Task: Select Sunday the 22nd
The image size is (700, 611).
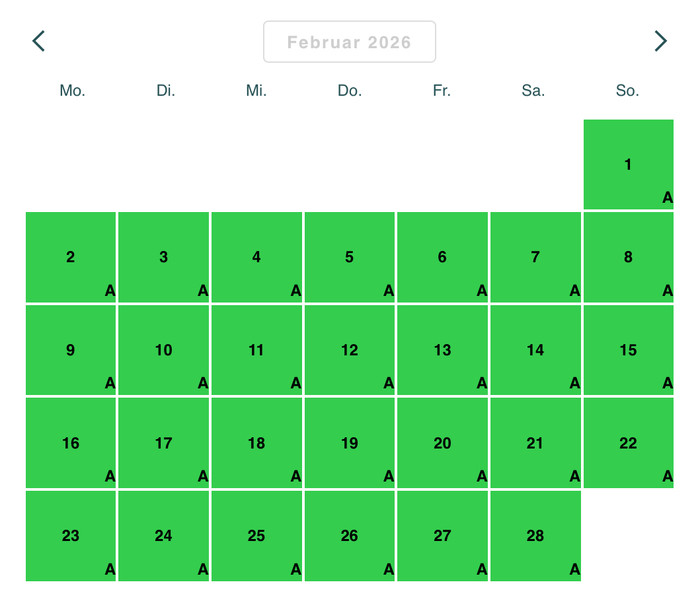Action: (x=628, y=443)
